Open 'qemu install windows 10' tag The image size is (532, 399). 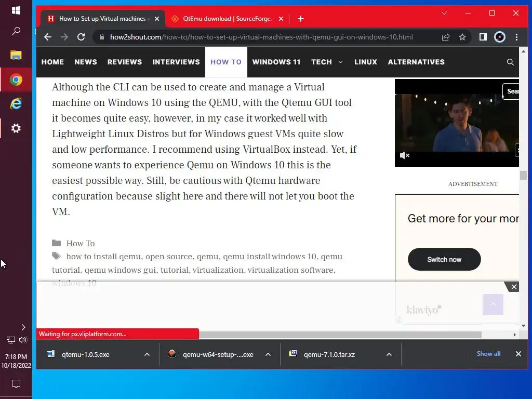tap(270, 257)
